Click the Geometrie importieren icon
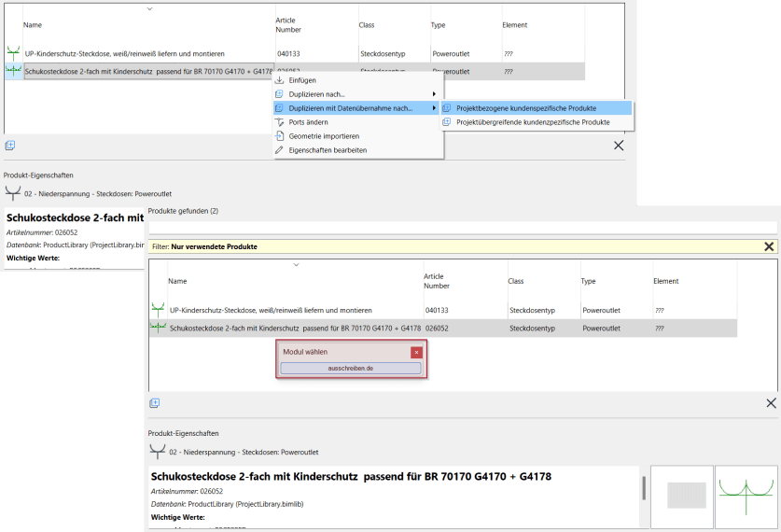This screenshot has width=781, height=532. coord(279,136)
